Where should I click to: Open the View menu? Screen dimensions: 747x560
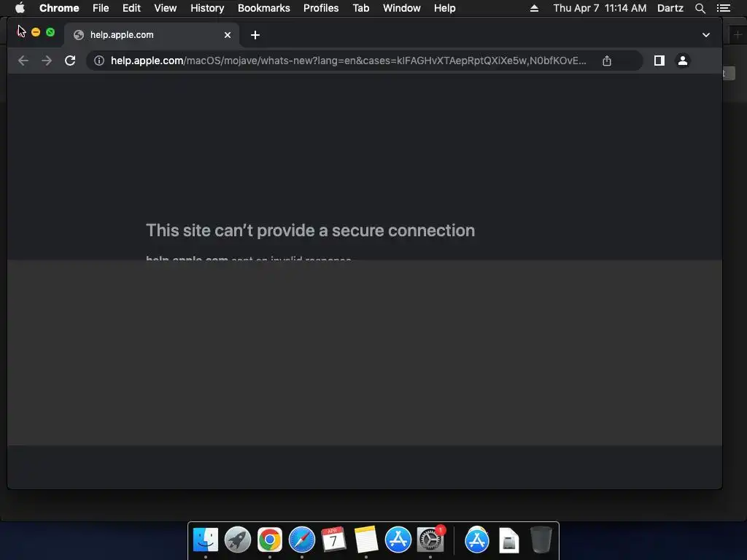tap(166, 8)
